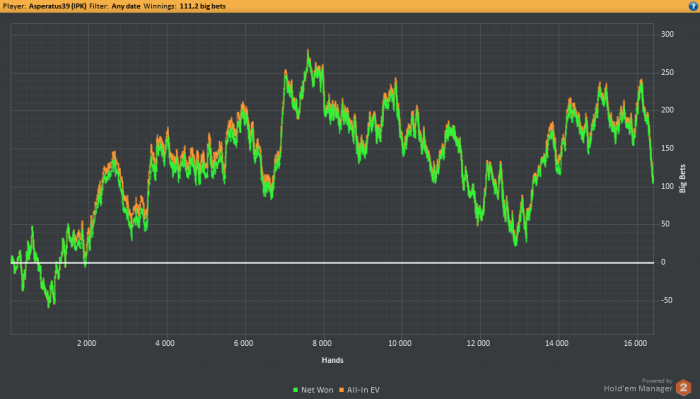Screen dimensions: 700x399
Task: Select the 12 000 hands axis label
Action: [478, 343]
